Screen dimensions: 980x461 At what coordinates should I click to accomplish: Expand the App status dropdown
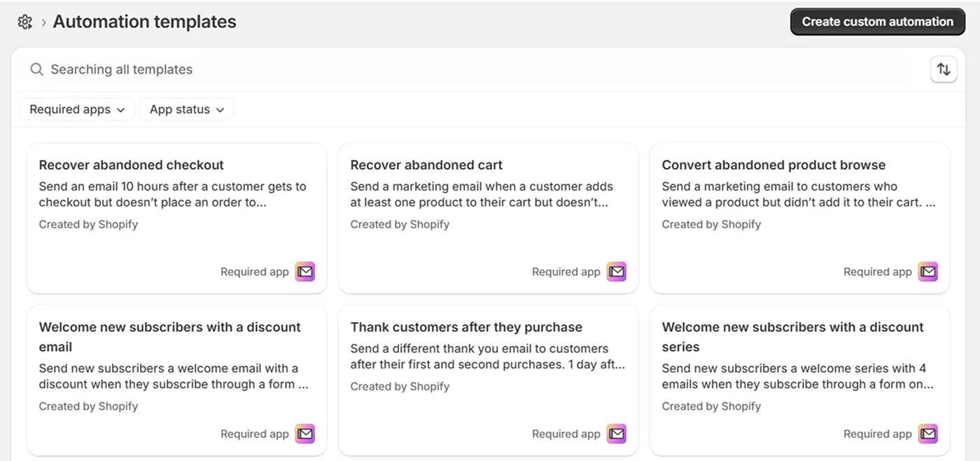click(186, 109)
